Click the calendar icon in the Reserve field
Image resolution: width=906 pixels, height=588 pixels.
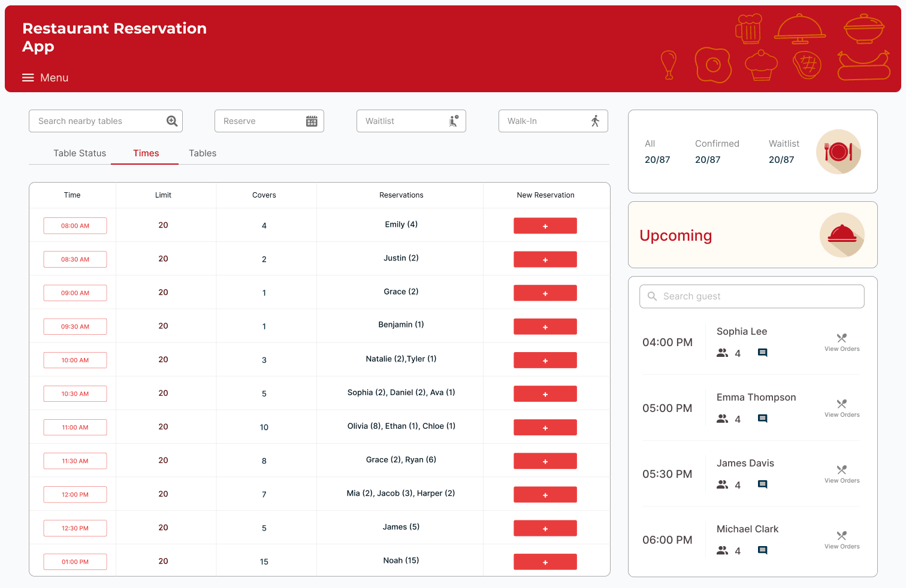pos(312,120)
